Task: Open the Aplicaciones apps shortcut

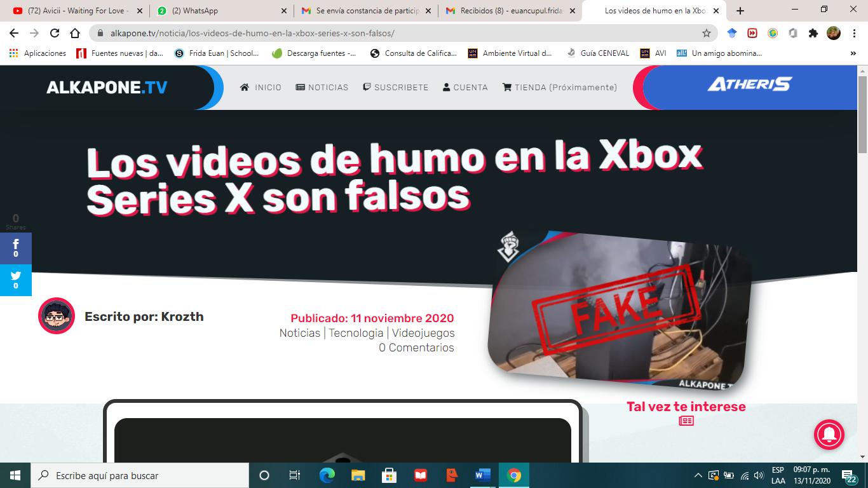Action: 37,53
